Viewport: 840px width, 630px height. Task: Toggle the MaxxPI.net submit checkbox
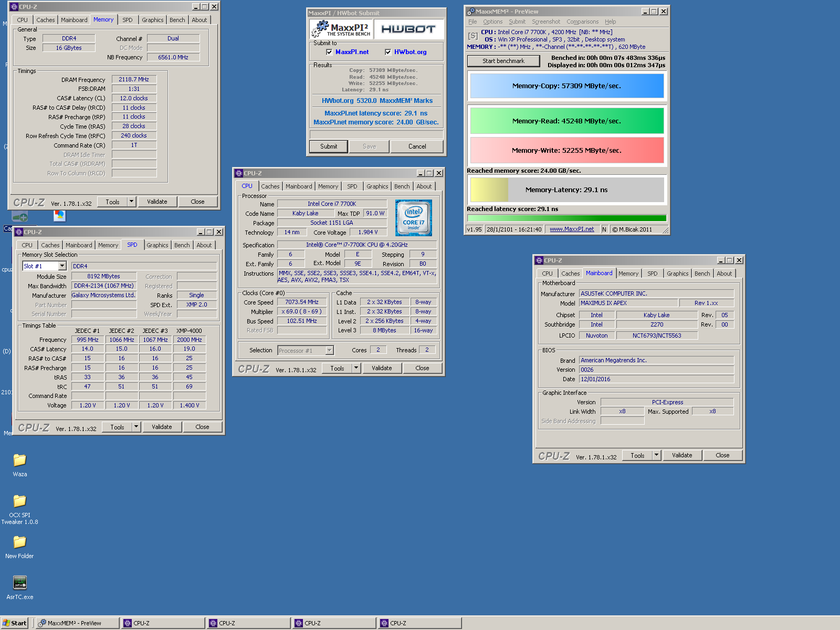(329, 52)
